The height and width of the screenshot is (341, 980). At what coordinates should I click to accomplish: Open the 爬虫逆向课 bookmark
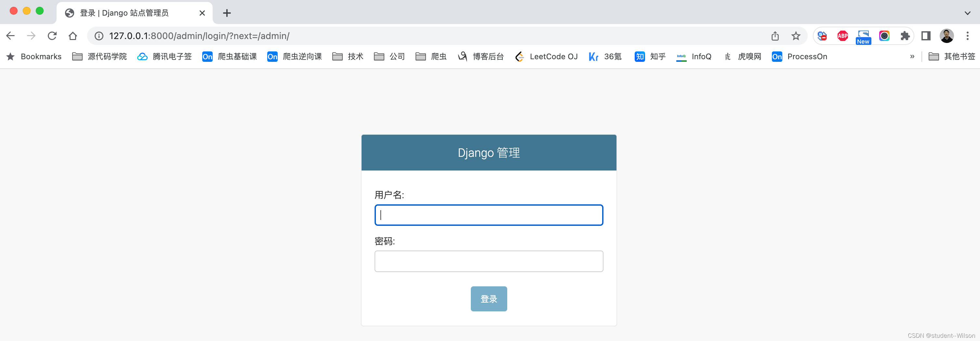pyautogui.click(x=295, y=57)
